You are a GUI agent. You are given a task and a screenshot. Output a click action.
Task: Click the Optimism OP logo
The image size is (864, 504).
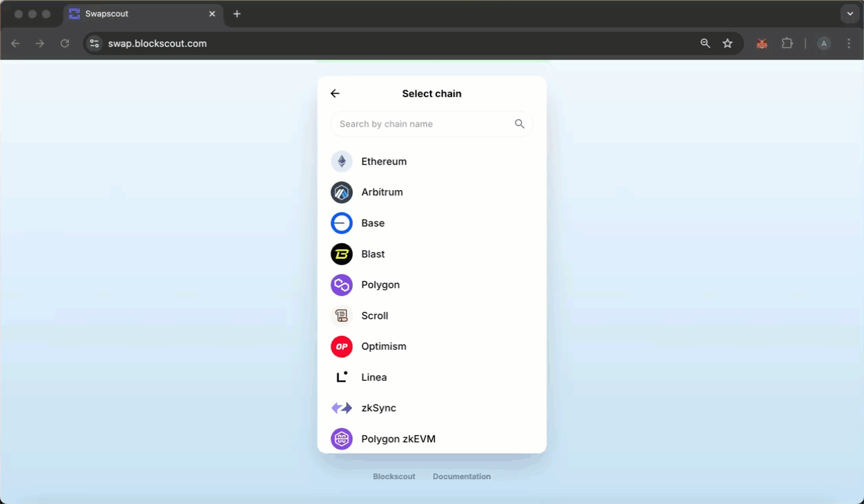click(x=342, y=346)
